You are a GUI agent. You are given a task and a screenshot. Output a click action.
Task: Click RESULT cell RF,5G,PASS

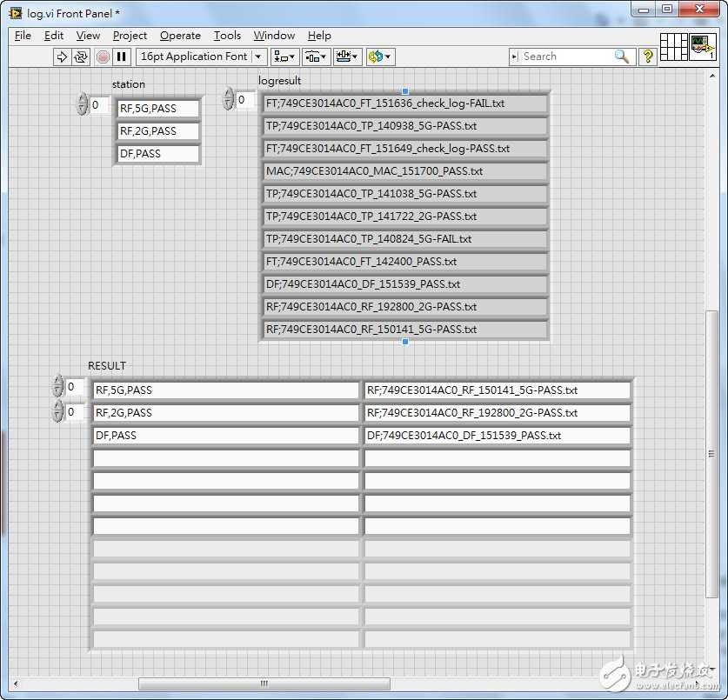pyautogui.click(x=225, y=390)
